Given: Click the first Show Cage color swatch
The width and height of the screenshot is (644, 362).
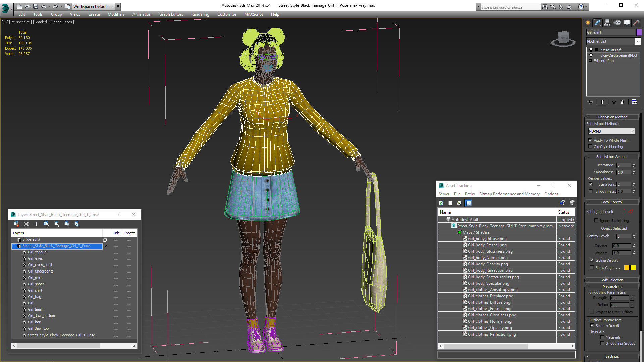Looking at the screenshot, I should [627, 268].
